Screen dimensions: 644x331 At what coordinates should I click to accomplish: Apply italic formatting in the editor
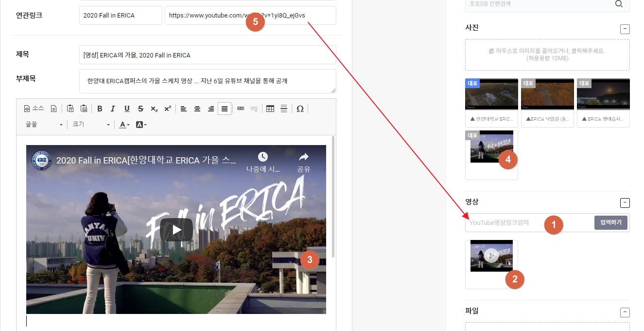tap(113, 109)
